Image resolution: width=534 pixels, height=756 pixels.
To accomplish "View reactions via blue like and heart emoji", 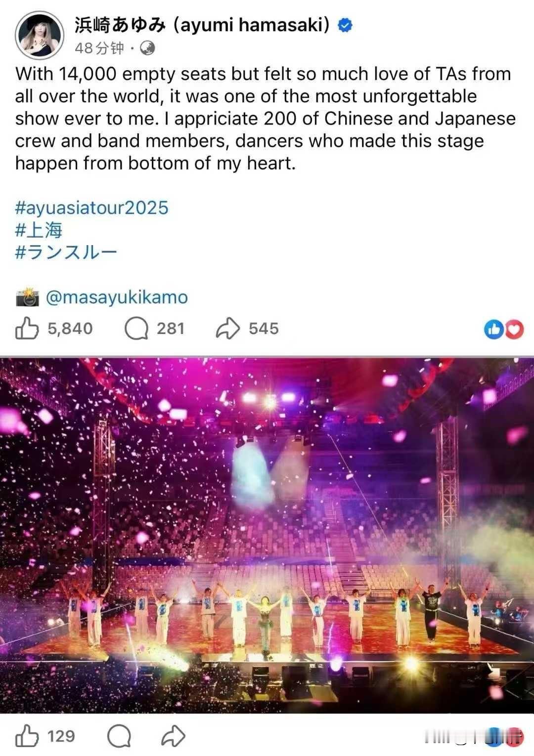I will point(504,329).
